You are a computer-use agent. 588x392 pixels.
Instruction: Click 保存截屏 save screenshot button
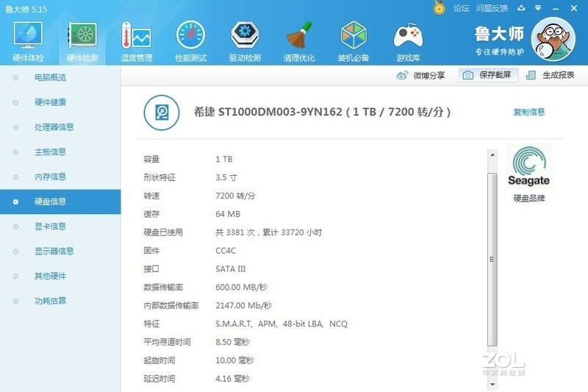coord(489,75)
